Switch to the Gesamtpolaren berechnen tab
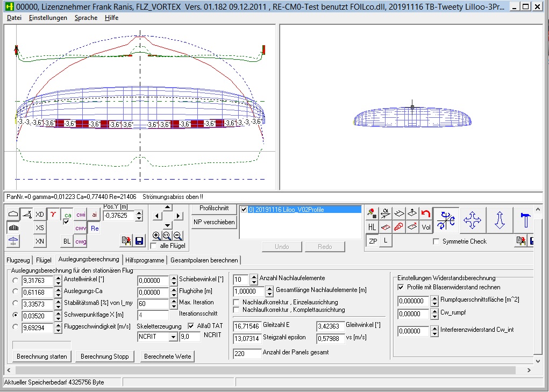The width and height of the screenshot is (549, 392). click(204, 260)
